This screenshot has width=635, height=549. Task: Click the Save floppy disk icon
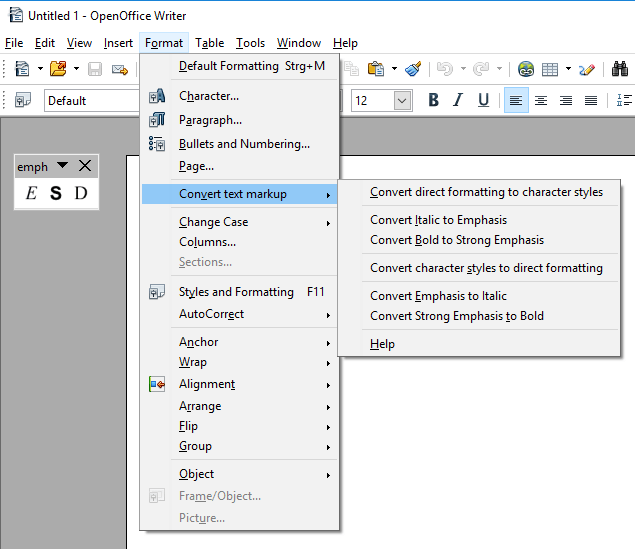tap(95, 69)
